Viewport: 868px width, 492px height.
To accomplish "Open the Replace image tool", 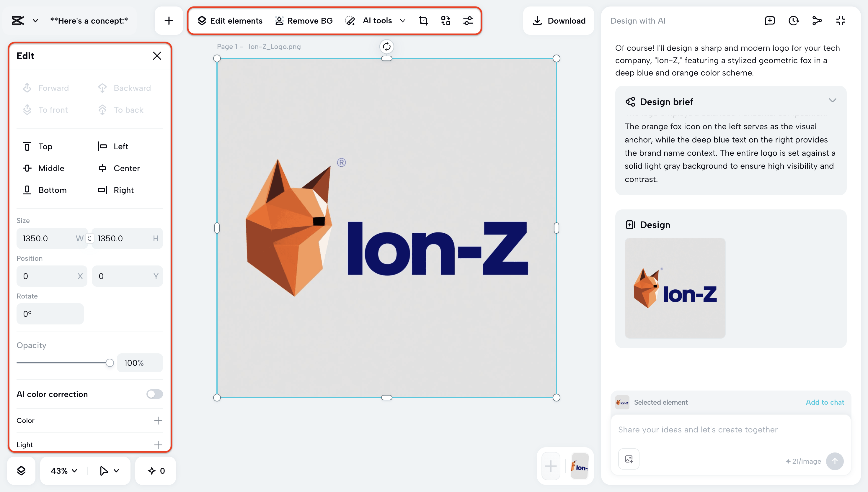I will coord(446,21).
